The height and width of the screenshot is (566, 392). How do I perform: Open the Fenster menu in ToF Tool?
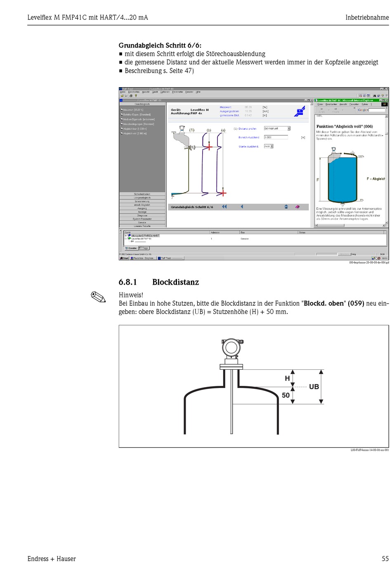point(189,92)
